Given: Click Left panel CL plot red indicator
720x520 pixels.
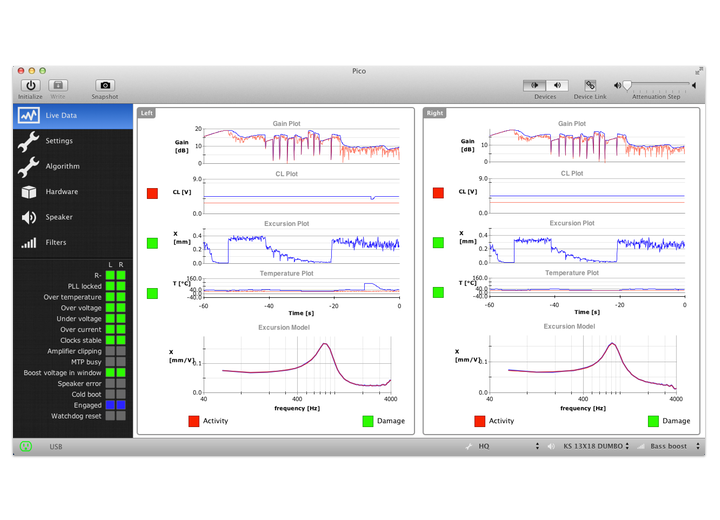Looking at the screenshot, I should coord(152,193).
